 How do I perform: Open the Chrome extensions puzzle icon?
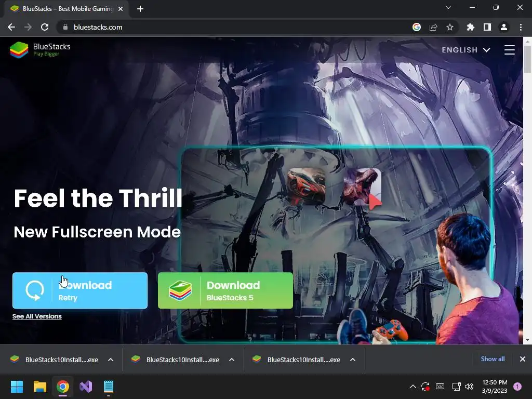[x=471, y=27]
